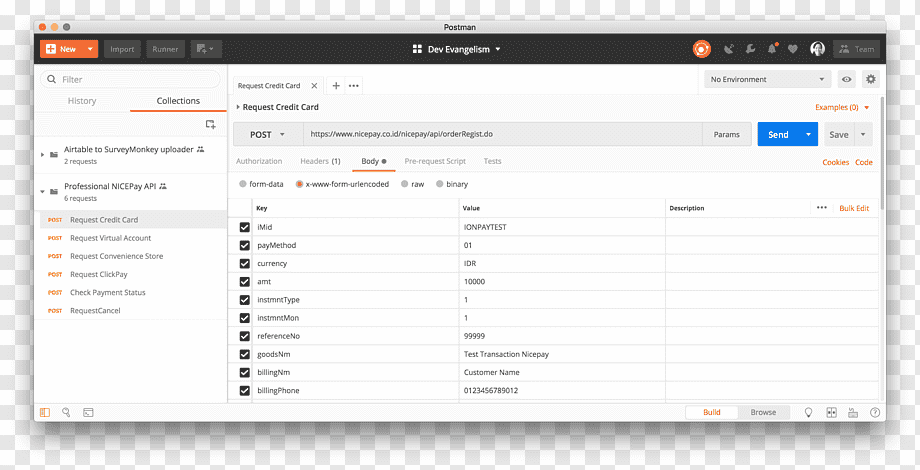Select the form-data radio button

pyautogui.click(x=243, y=184)
